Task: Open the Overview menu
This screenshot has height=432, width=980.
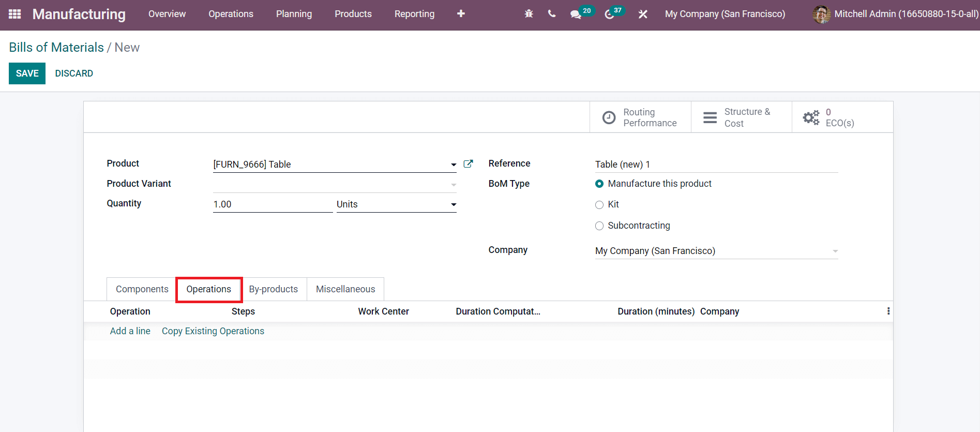Action: click(x=167, y=14)
